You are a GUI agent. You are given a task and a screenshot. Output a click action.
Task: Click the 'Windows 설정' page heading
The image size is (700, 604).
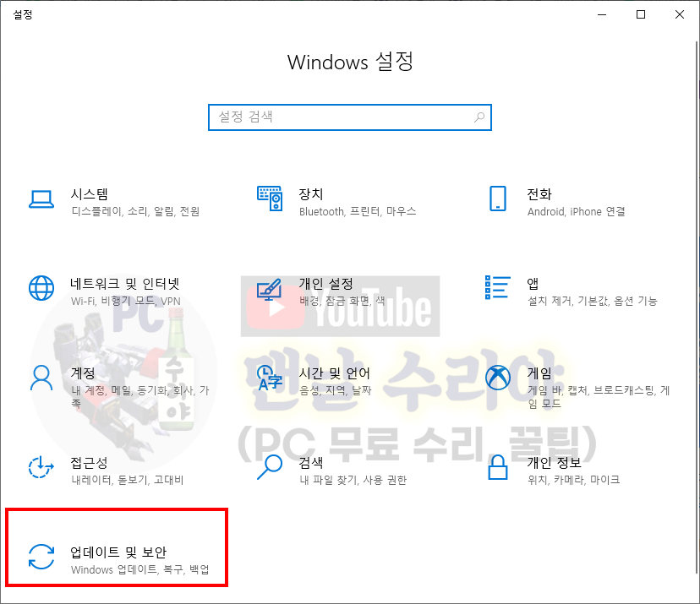pyautogui.click(x=350, y=62)
